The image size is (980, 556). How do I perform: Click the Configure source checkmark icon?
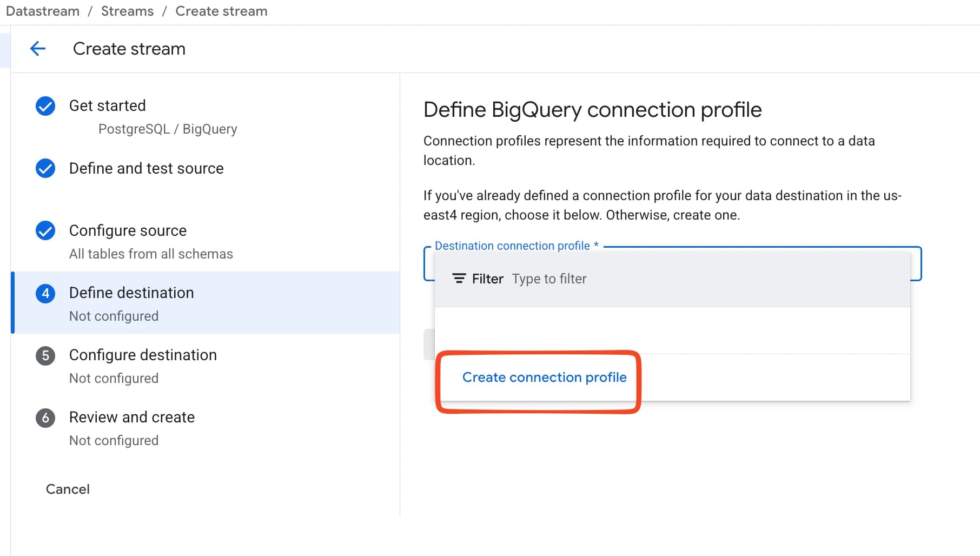click(45, 230)
